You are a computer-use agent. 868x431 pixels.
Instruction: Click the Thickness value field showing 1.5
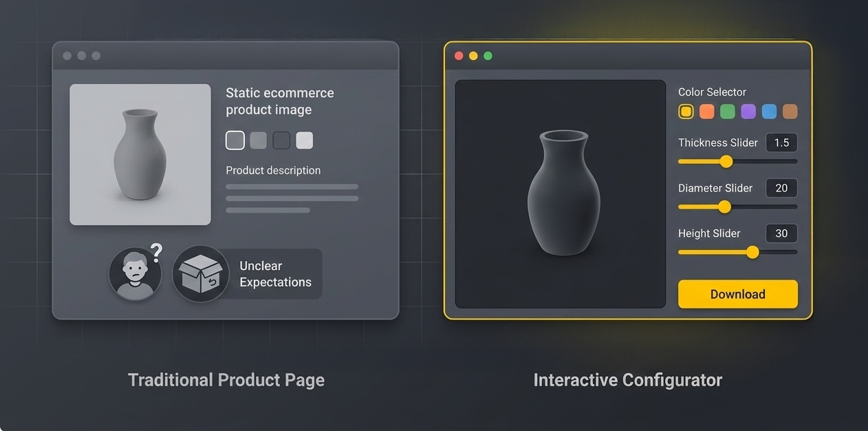781,143
